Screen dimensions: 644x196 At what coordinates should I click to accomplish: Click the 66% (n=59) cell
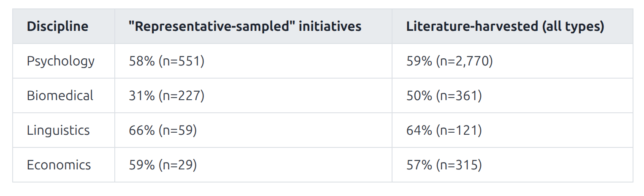point(163,130)
